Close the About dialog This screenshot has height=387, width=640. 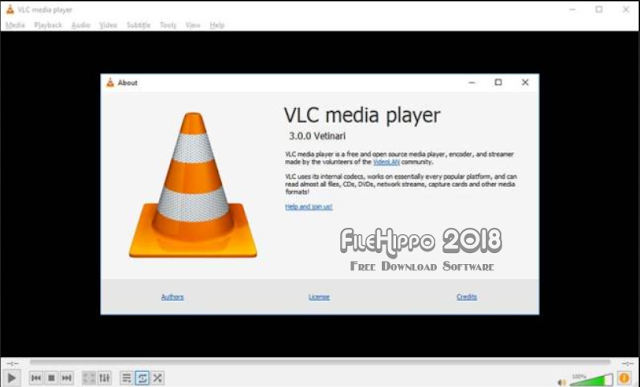pos(525,82)
